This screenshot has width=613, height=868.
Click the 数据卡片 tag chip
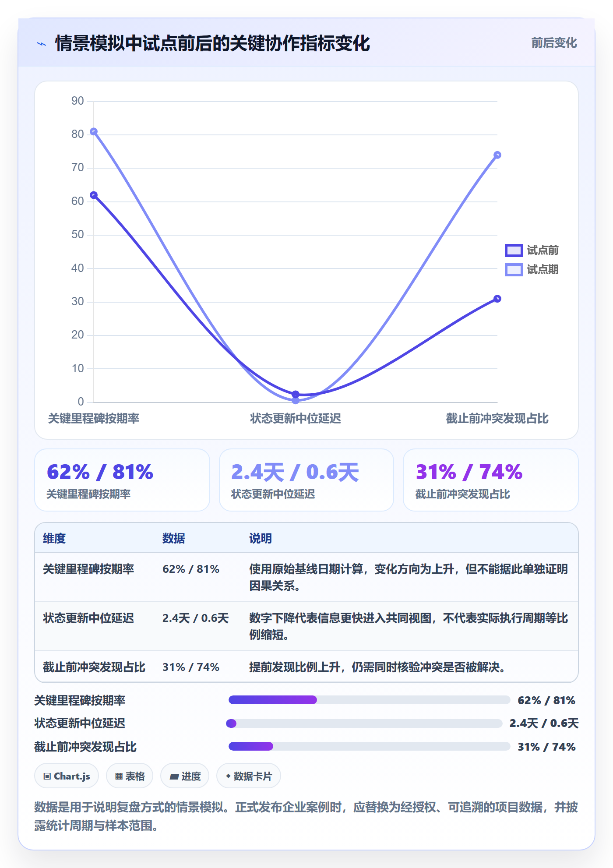[x=249, y=776]
